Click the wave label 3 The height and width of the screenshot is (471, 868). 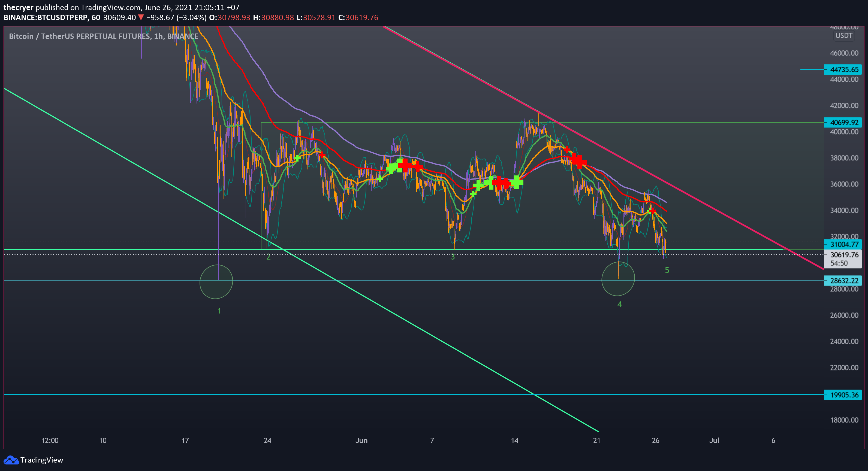pos(453,257)
